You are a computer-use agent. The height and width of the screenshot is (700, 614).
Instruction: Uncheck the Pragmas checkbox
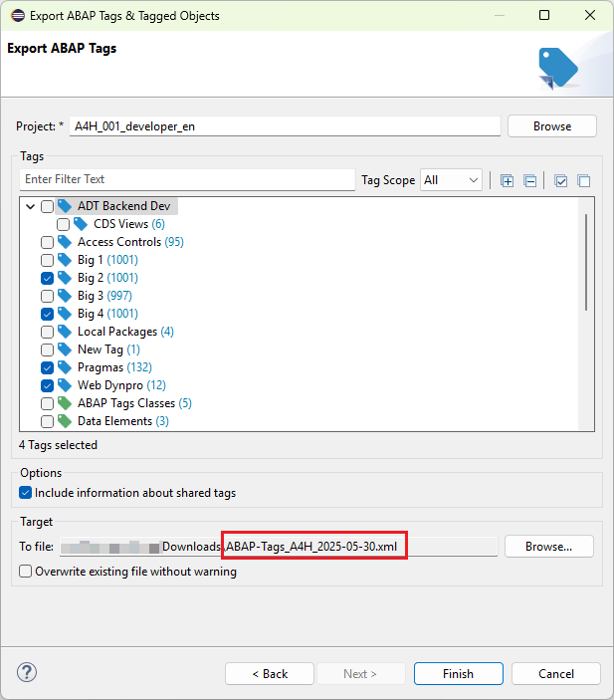(x=48, y=367)
